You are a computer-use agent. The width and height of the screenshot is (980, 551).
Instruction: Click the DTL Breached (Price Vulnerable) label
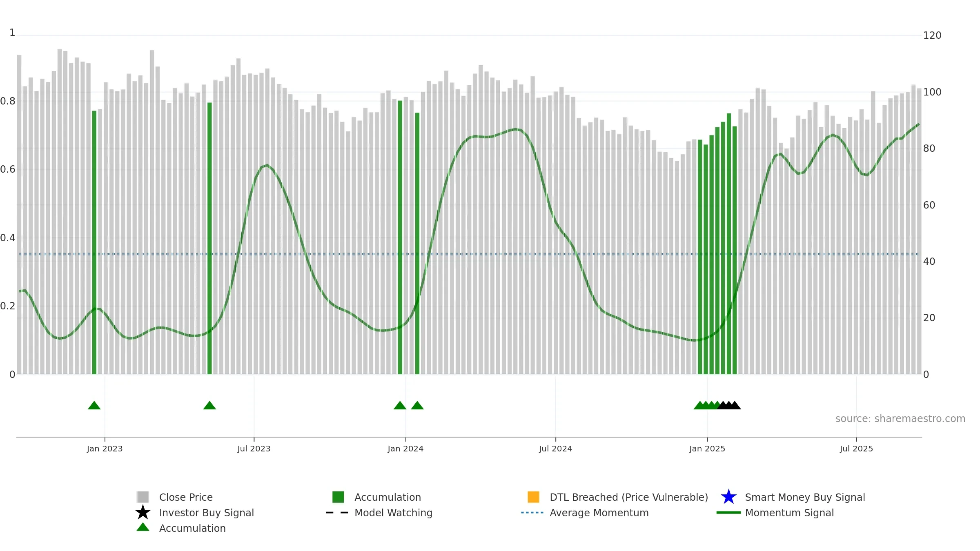coord(629,497)
